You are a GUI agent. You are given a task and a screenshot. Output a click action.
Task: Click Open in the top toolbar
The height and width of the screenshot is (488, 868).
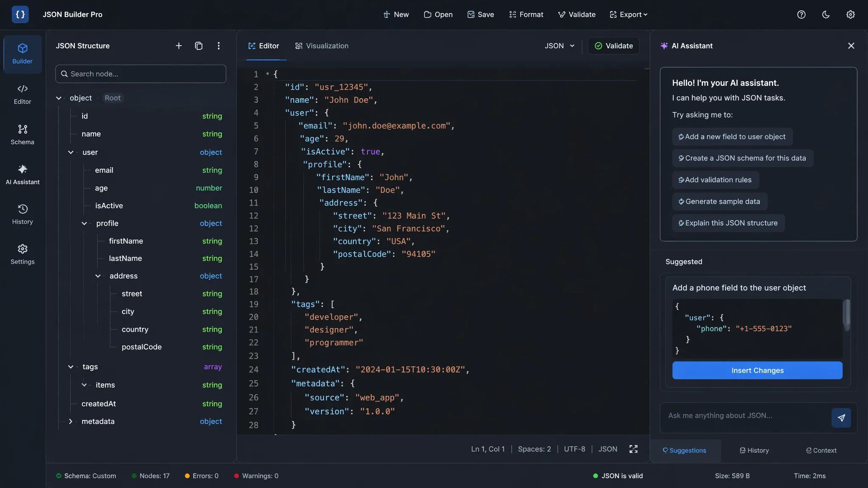point(438,14)
